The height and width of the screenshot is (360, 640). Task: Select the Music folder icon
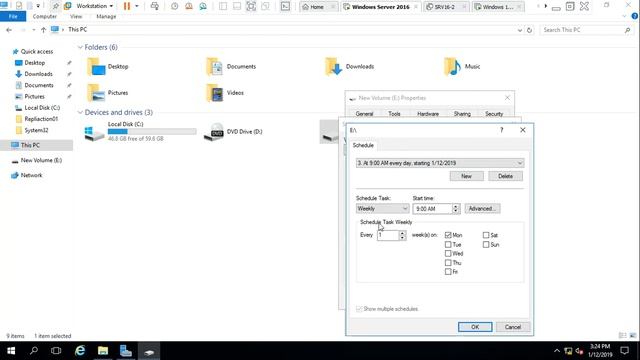452,67
